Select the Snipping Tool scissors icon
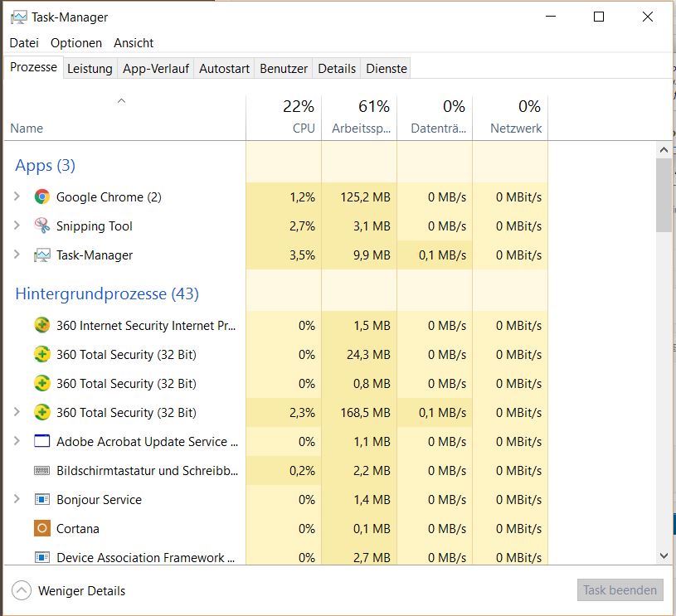The width and height of the screenshot is (676, 616). coord(42,226)
